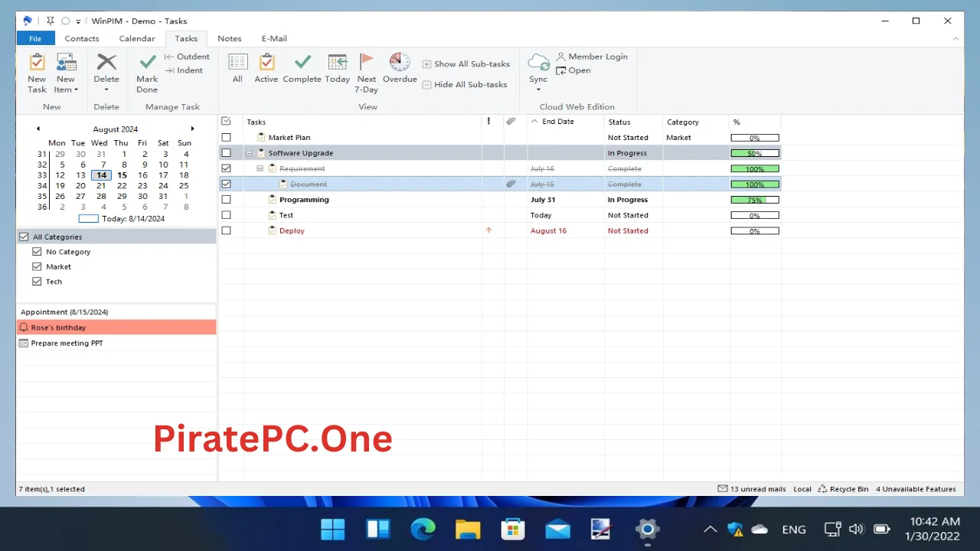Click Hide All Sub-tasks
This screenshot has width=980, height=551.
465,84
